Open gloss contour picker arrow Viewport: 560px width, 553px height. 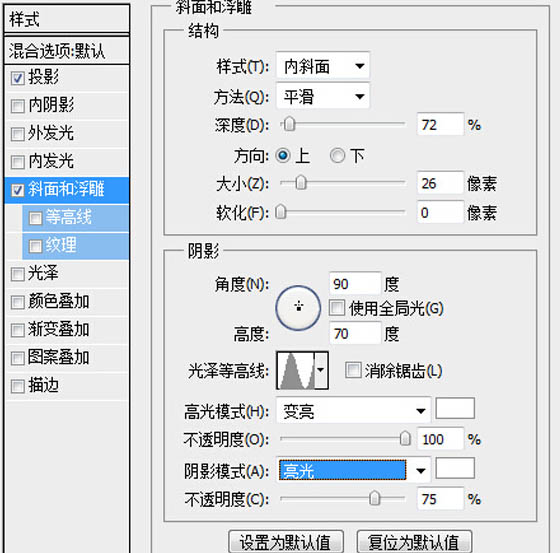tap(321, 370)
